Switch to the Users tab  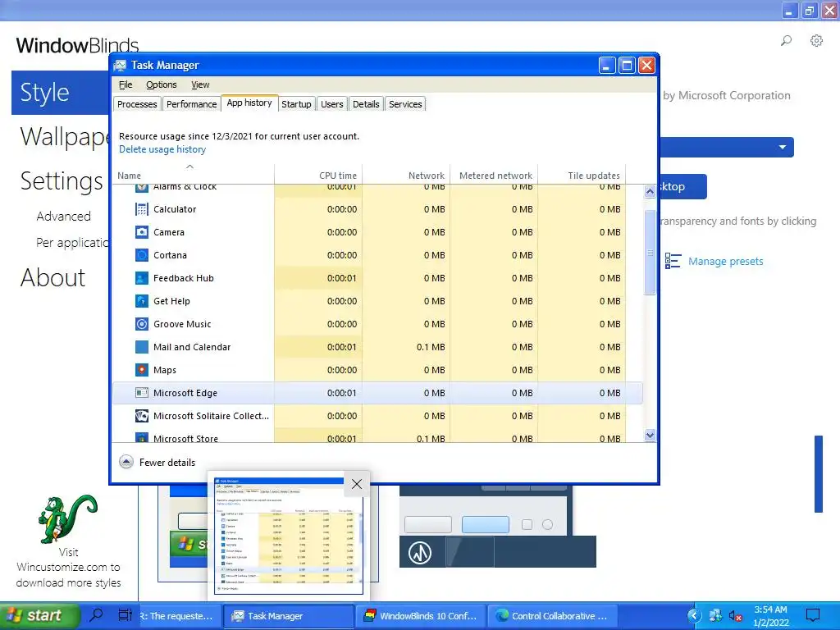(332, 104)
